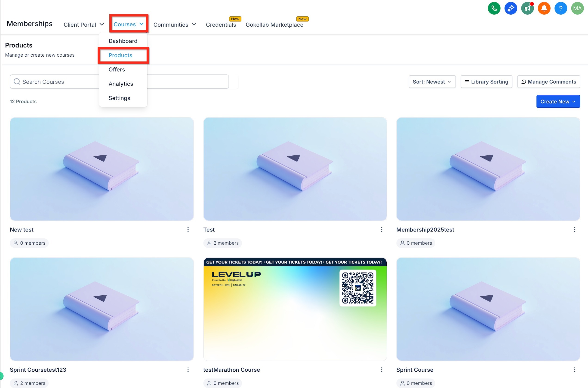
Task: Open the Gokollab Marketplace tab
Action: tap(274, 24)
